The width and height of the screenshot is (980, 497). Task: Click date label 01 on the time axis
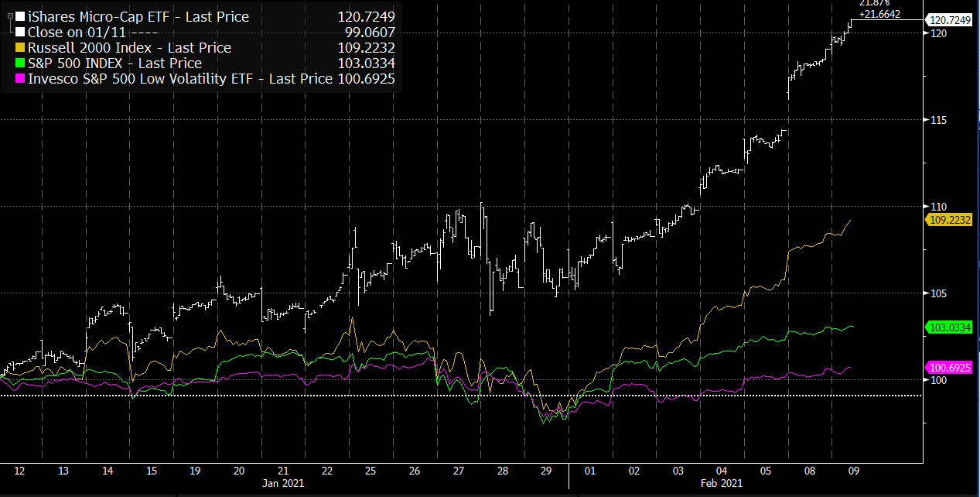pos(590,470)
